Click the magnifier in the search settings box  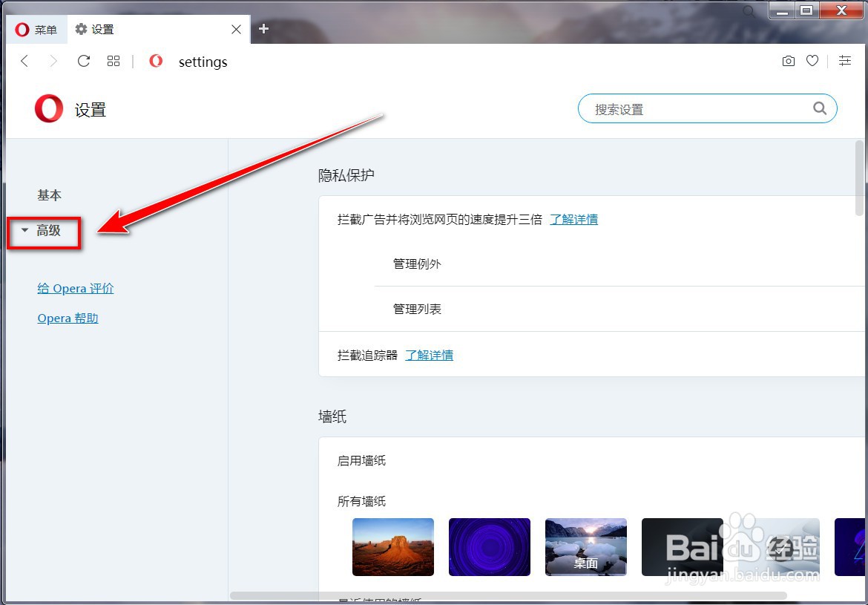pyautogui.click(x=820, y=108)
